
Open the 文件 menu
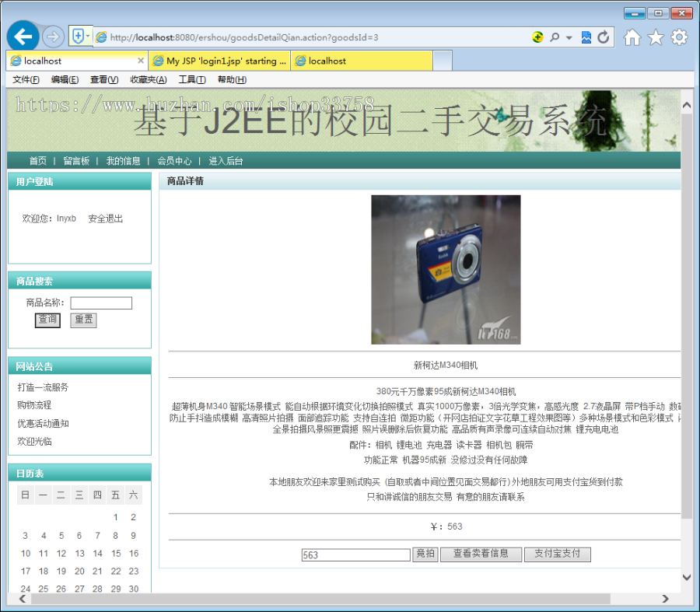click(x=26, y=79)
